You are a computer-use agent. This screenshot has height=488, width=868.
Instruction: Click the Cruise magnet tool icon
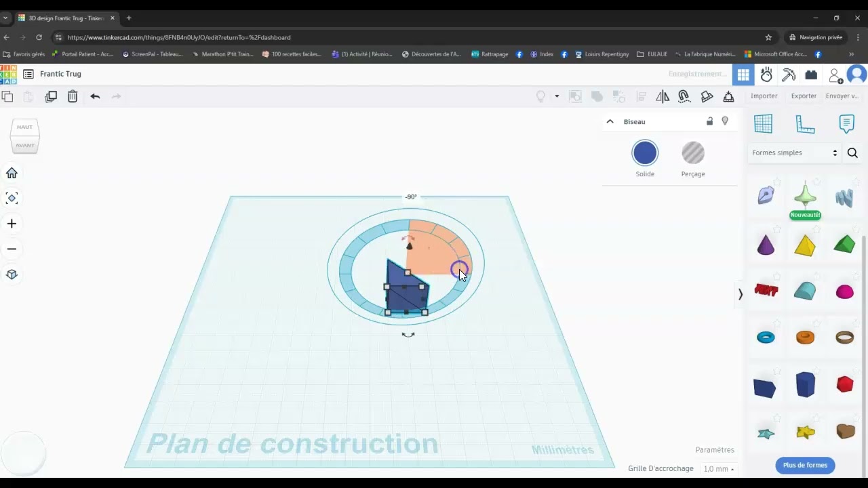pyautogui.click(x=684, y=96)
